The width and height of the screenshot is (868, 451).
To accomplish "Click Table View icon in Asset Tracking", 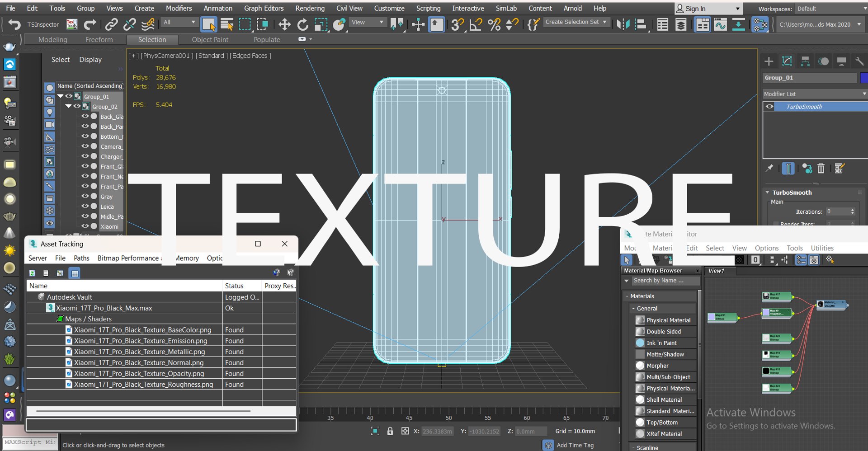I will [75, 273].
